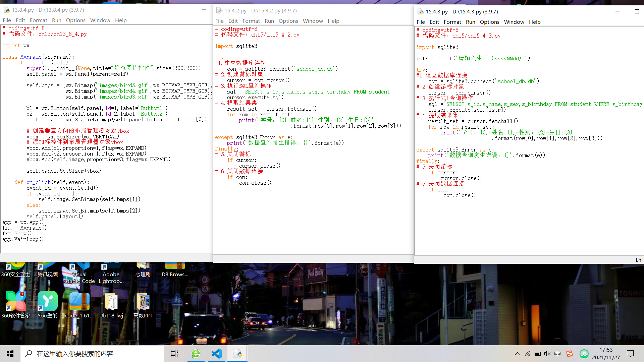Open File menu in 15.4.3.py window
This screenshot has width=644, height=362.
(421, 22)
